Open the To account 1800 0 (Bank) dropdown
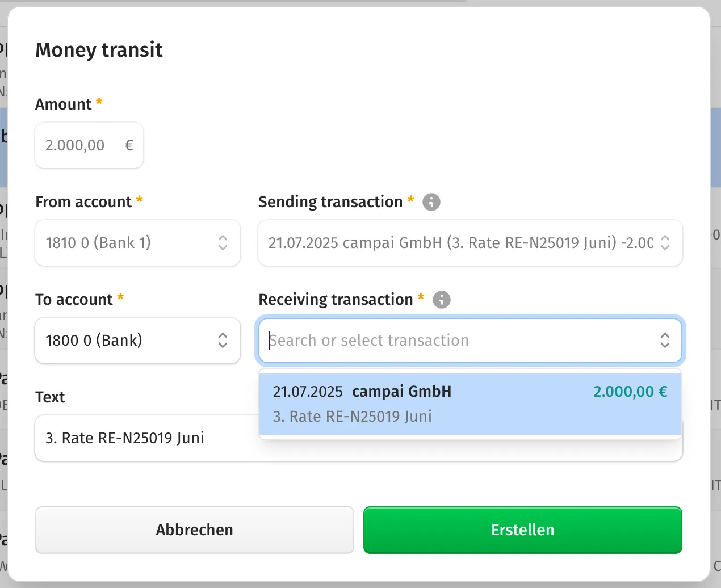Screen dimensions: 721x588 (138, 341)
